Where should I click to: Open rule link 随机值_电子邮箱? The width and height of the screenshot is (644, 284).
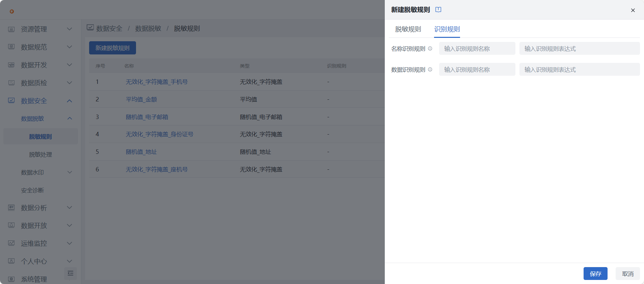[x=147, y=117]
